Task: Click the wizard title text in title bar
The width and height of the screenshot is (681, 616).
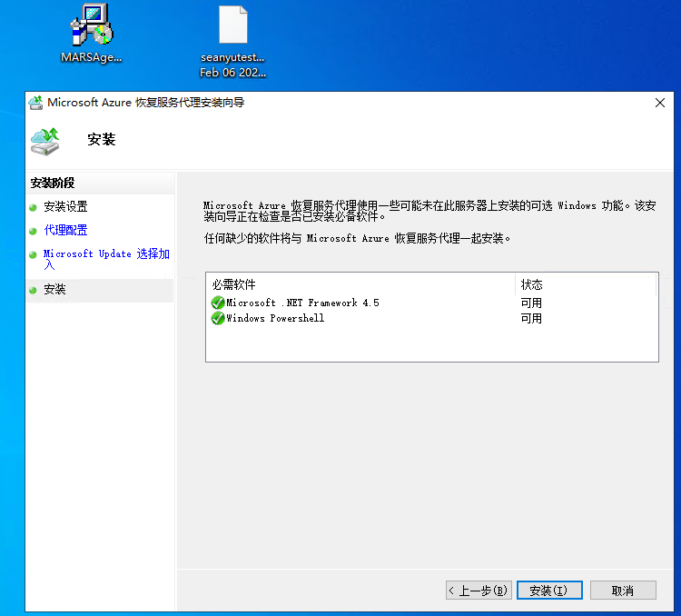Action: 146,103
